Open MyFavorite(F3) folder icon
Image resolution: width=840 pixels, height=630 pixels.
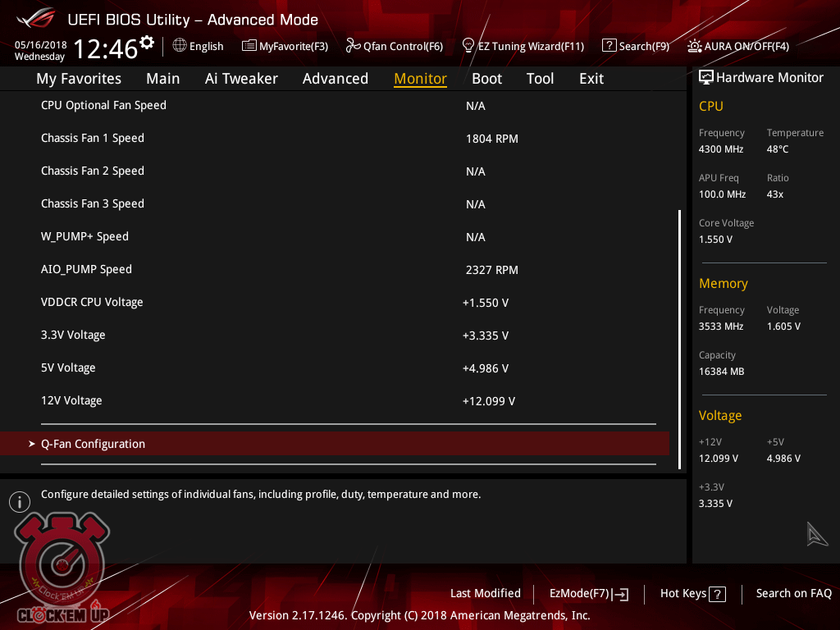pos(249,46)
